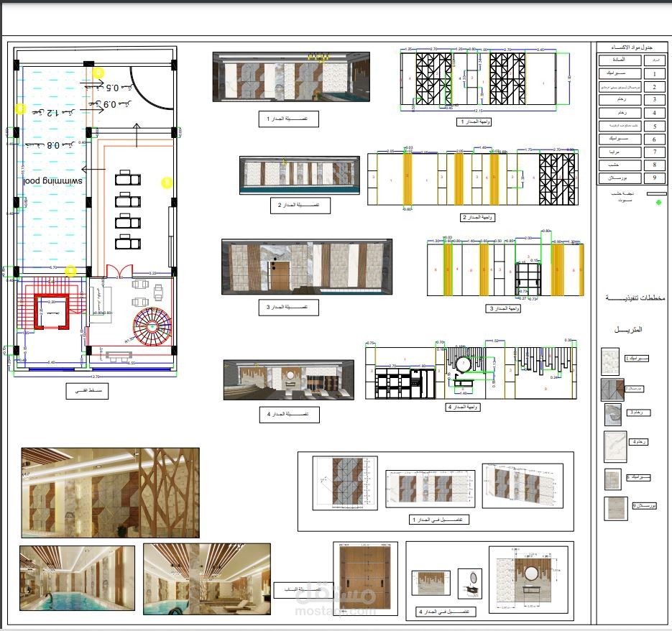Open row 9 بورسلان in the finish table
672x631 pixels.
click(x=621, y=176)
